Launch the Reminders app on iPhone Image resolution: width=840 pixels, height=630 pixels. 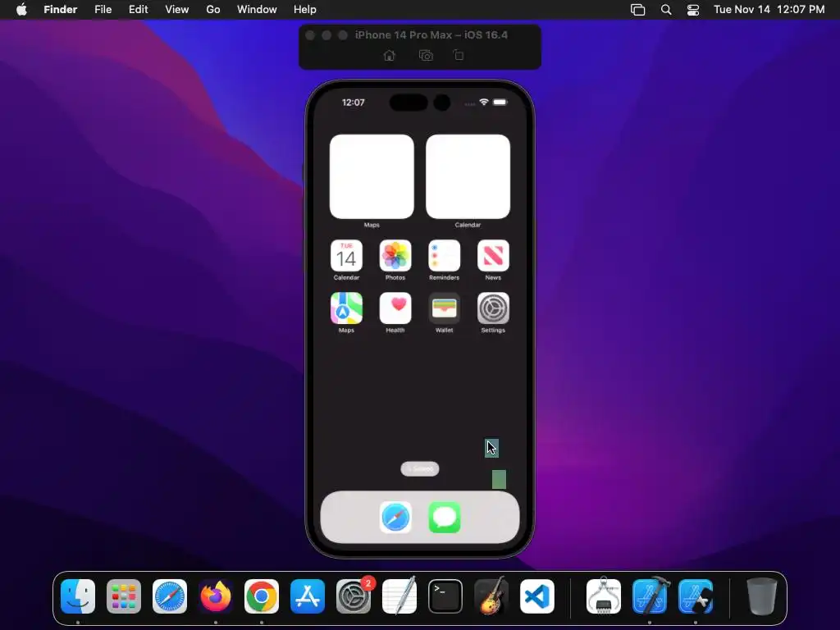point(444,256)
